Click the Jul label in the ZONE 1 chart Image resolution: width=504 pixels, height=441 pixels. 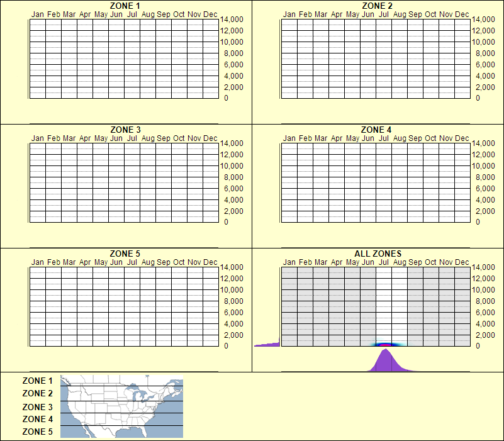tap(132, 14)
